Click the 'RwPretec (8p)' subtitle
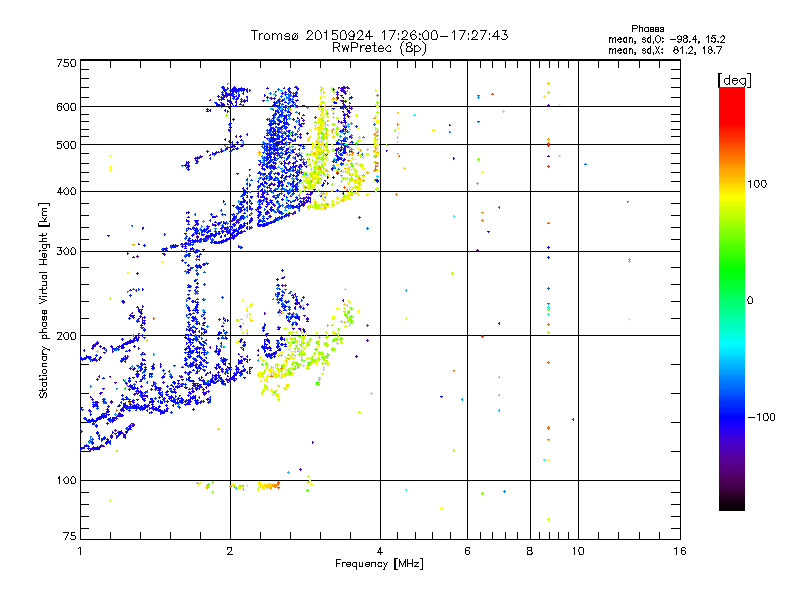Image resolution: width=800 pixels, height=600 pixels. tap(379, 48)
